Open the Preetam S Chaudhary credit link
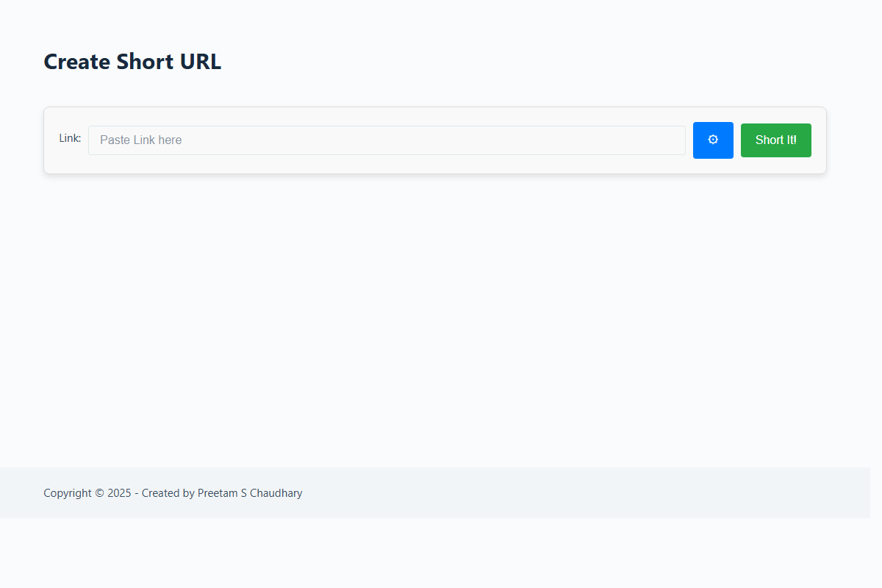Viewport: 882px width, 588px height. (249, 493)
